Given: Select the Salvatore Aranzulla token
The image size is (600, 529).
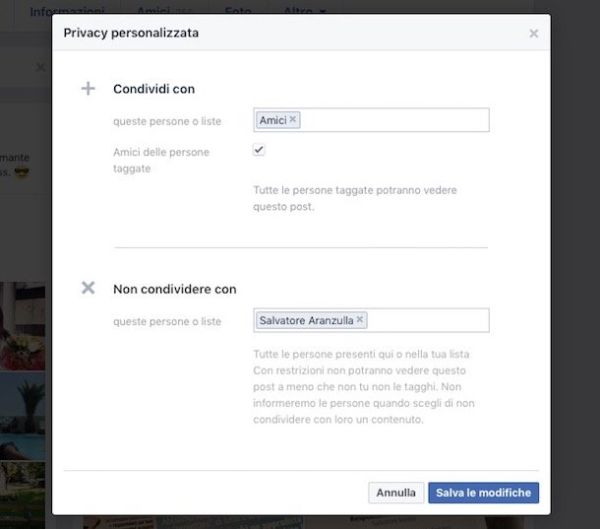Looking at the screenshot, I should (306, 320).
